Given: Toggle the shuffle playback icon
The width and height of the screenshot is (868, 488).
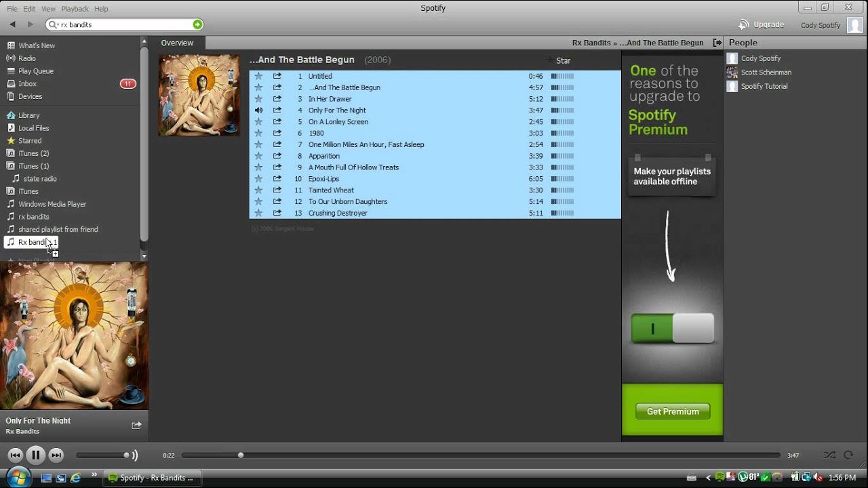Looking at the screenshot, I should click(829, 455).
